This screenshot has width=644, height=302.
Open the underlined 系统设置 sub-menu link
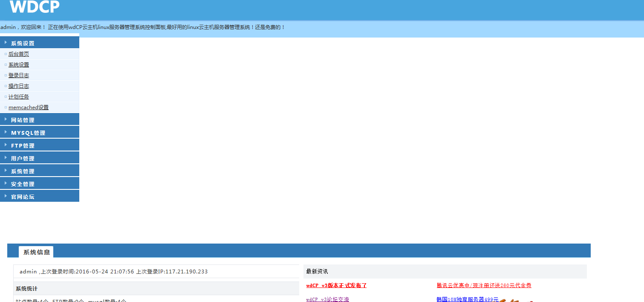pyautogui.click(x=19, y=65)
